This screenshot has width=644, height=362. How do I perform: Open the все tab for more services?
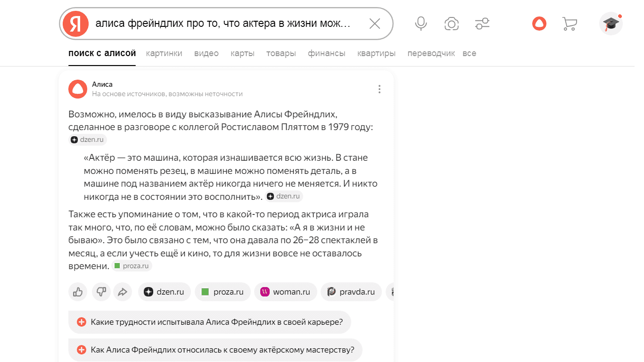pyautogui.click(x=469, y=53)
